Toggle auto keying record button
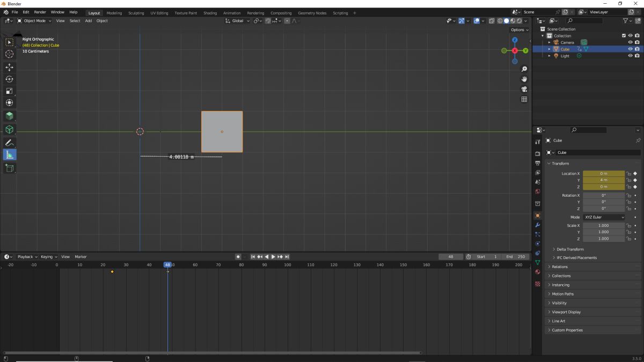The width and height of the screenshot is (644, 362). click(238, 257)
